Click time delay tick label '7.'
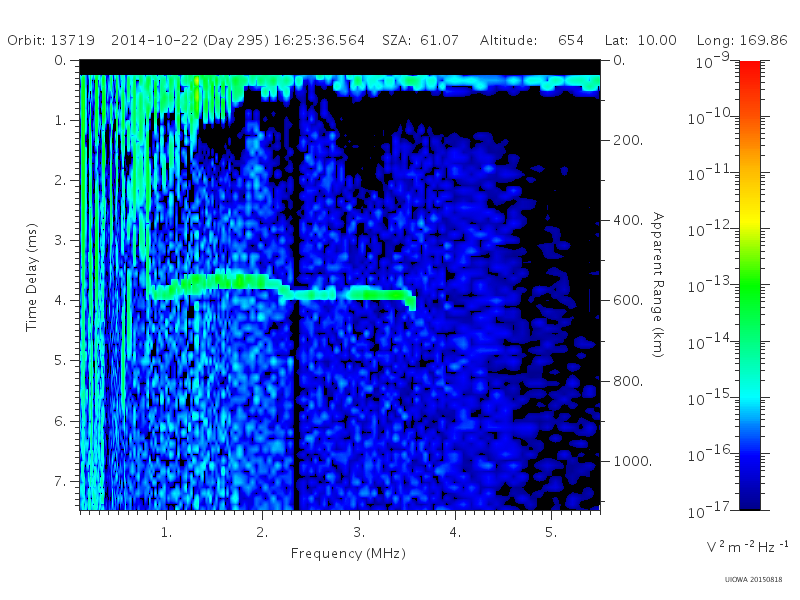Screen dimensions: 800x600 tap(61, 481)
